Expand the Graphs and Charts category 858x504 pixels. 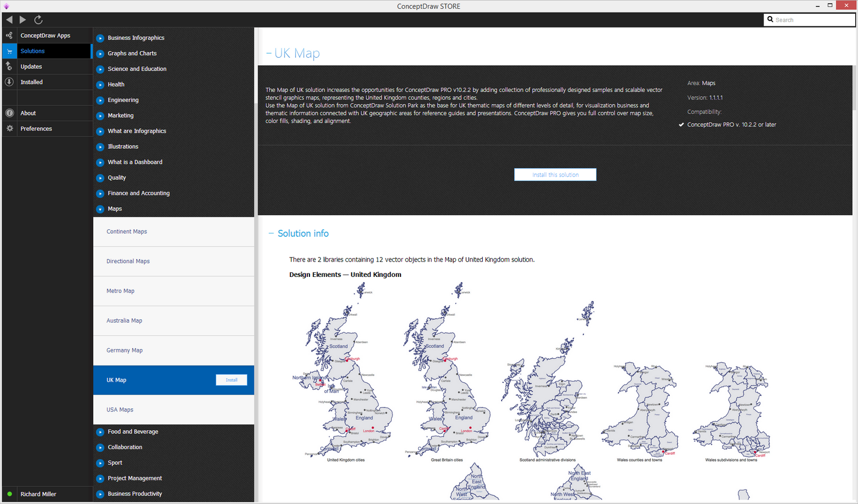click(100, 54)
